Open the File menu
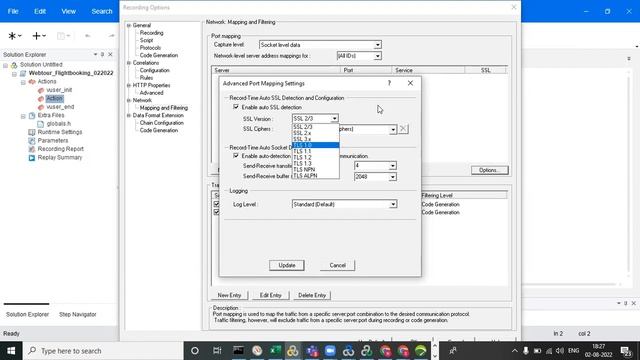The height and width of the screenshot is (360, 640). (x=13, y=11)
